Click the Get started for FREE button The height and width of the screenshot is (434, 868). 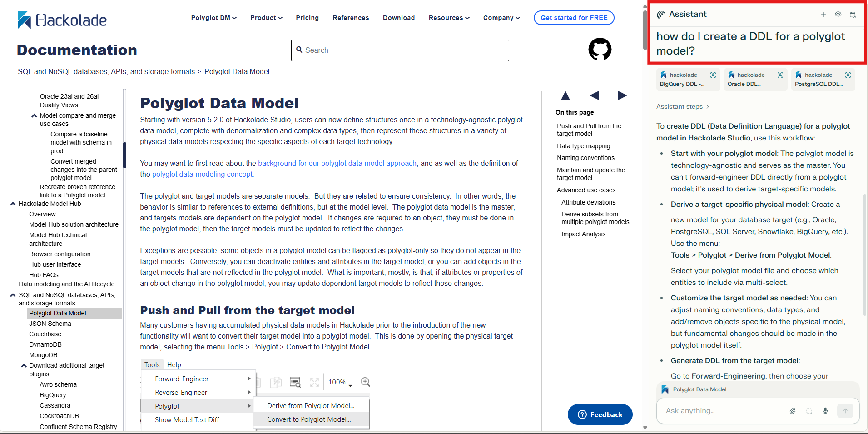(574, 18)
